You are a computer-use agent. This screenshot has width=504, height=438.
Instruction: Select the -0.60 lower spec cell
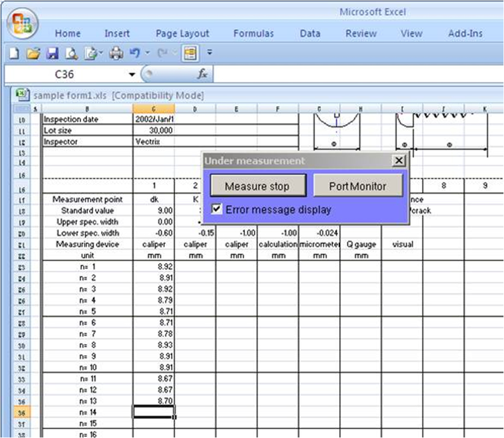tap(153, 233)
